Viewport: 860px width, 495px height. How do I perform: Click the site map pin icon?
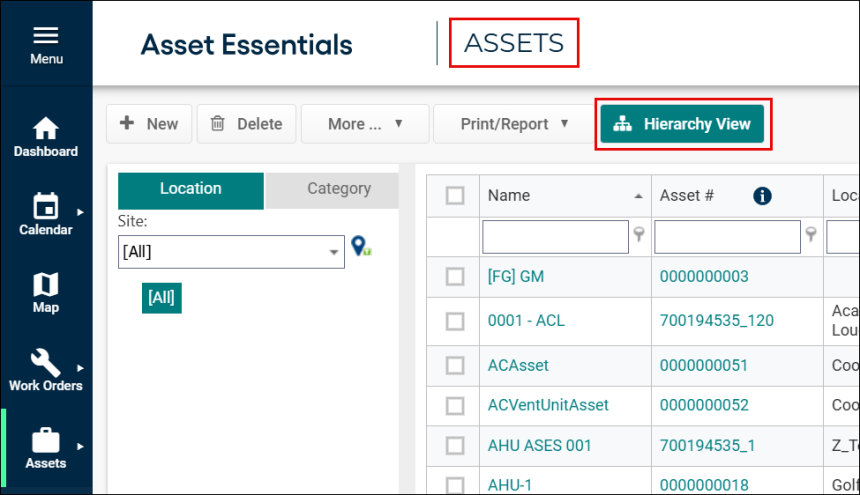[361, 246]
